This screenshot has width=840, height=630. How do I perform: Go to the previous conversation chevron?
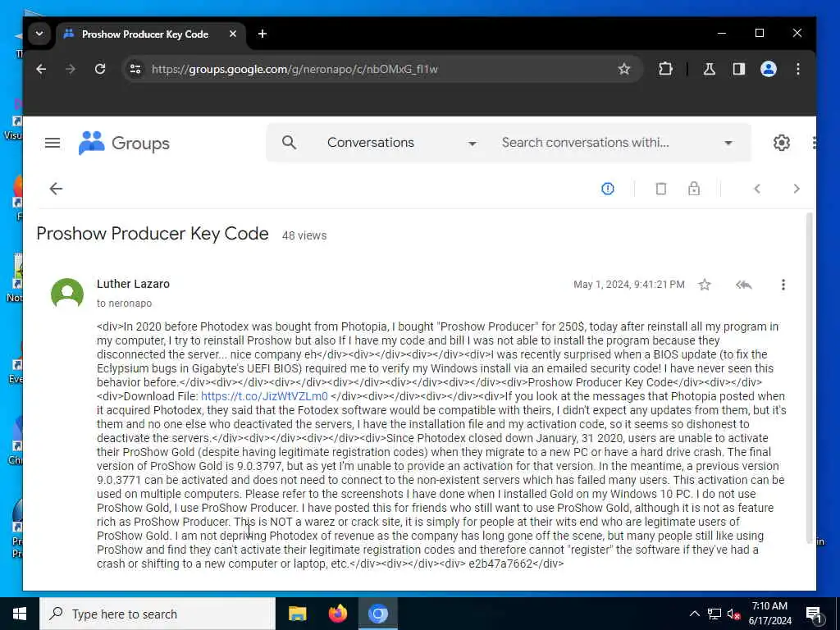pyautogui.click(x=757, y=189)
